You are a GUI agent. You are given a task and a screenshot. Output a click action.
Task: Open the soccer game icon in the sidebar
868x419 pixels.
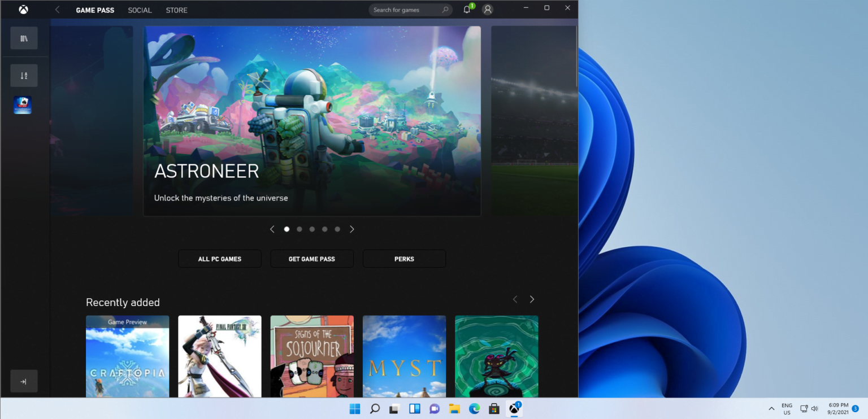23,105
